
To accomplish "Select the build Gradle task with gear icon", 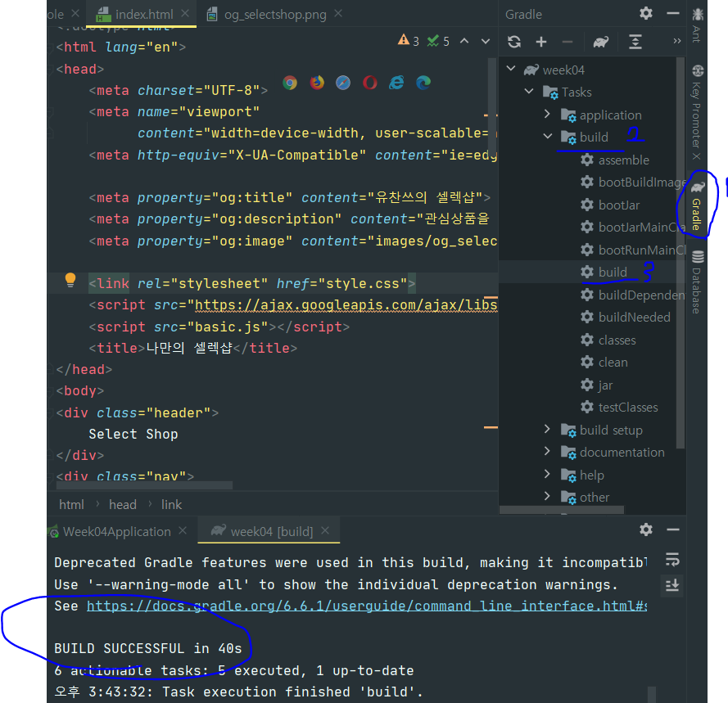I will 604,272.
